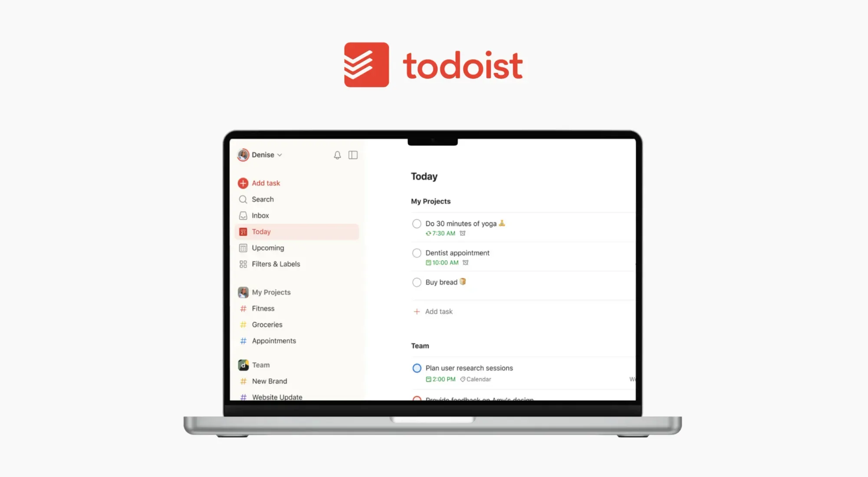Image resolution: width=868 pixels, height=477 pixels.
Task: Click the Appointments project item
Action: click(274, 341)
